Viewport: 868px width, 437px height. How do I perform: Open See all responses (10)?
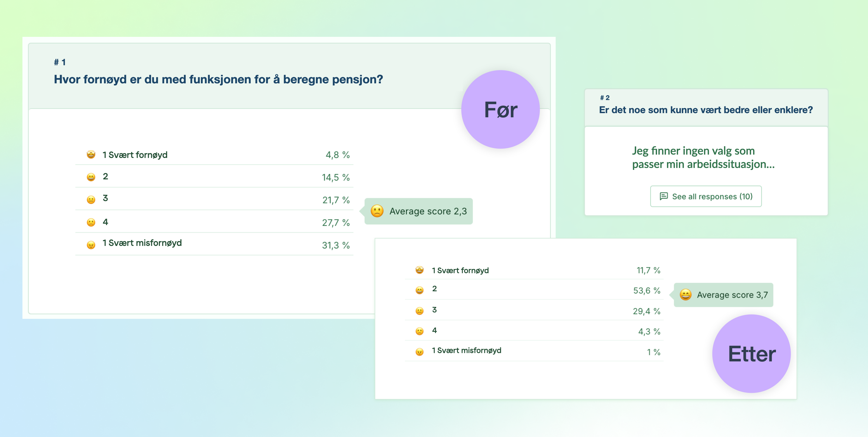[705, 196]
